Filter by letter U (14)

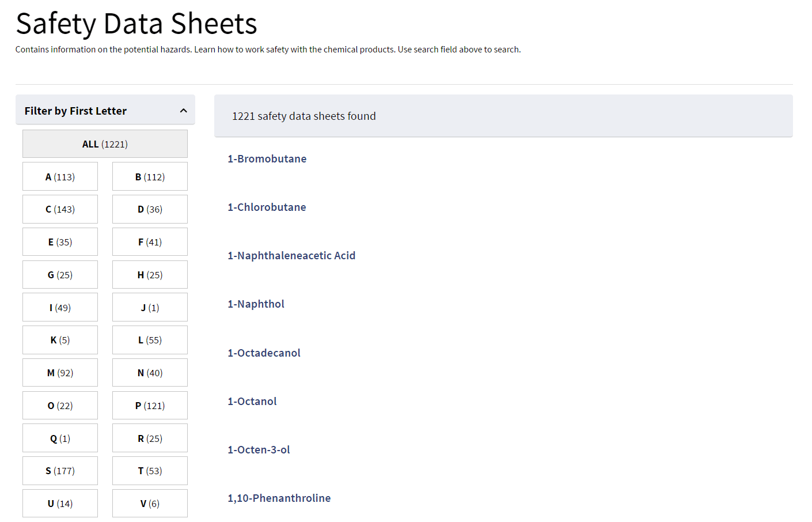tap(60, 504)
